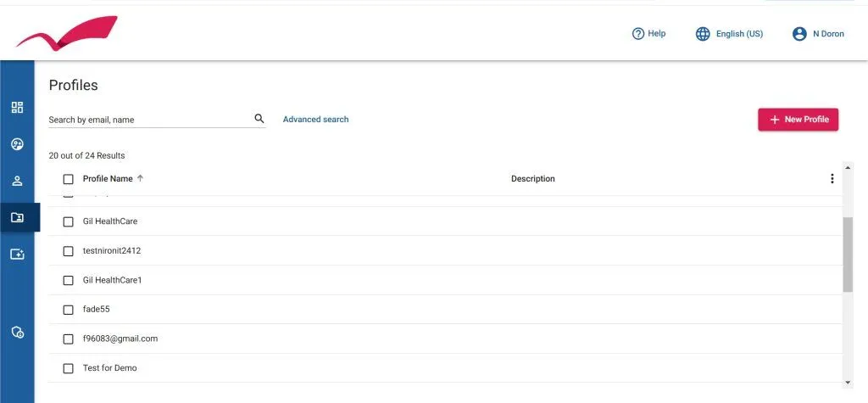
Task: Check the Test for Demo checkbox
Action: 69,368
